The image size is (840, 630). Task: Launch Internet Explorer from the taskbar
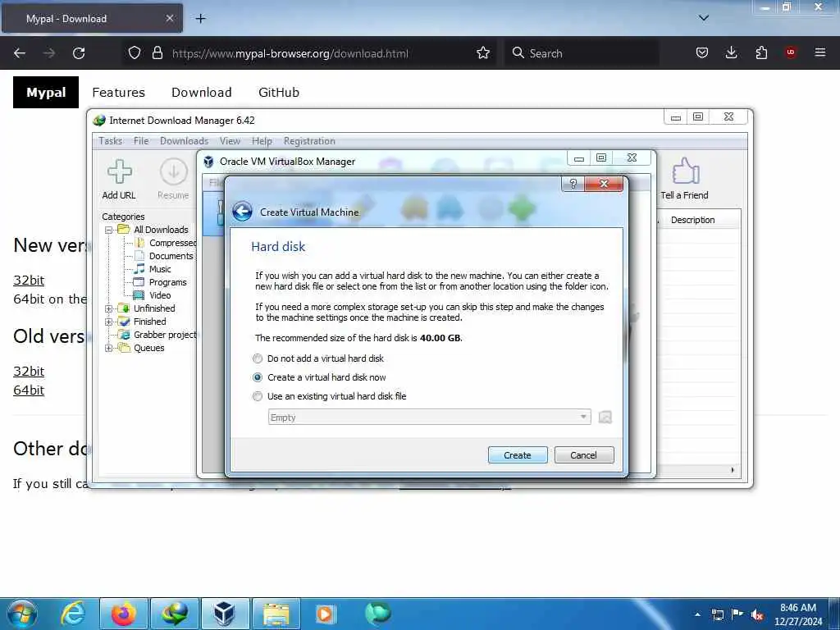(x=73, y=614)
